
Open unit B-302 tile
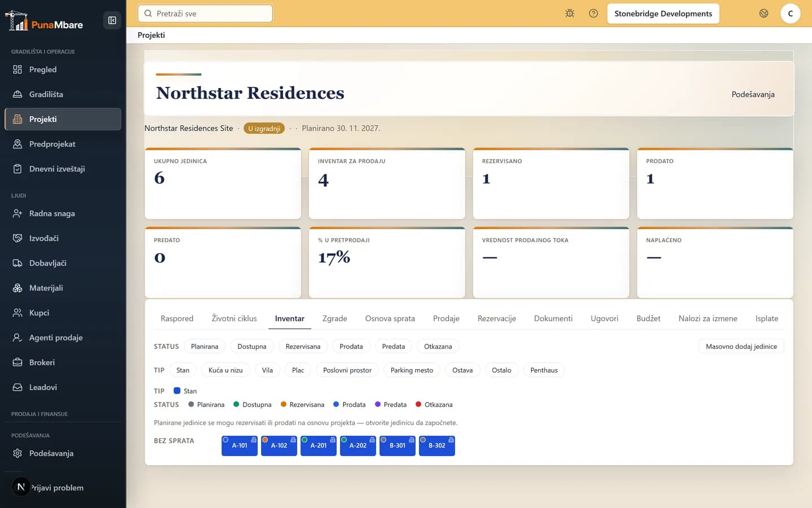[x=437, y=445]
